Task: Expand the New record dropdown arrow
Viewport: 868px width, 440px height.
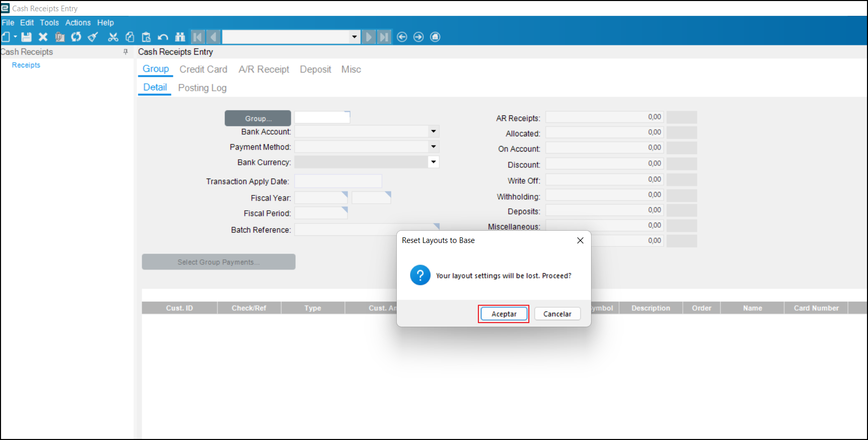Action: (x=15, y=37)
